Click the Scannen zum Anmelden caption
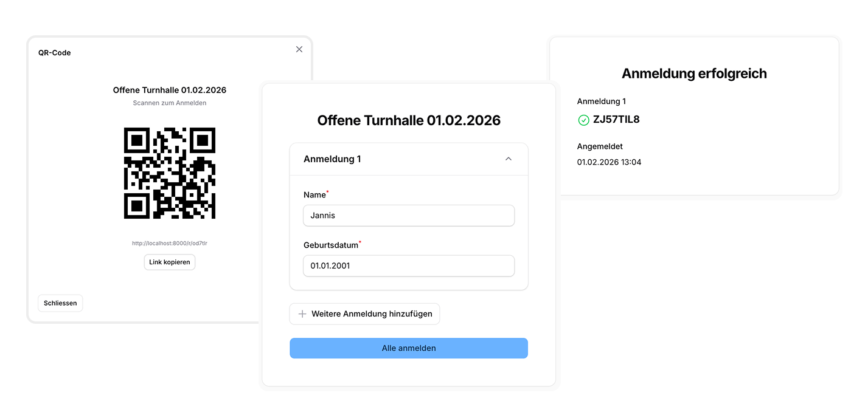 pyautogui.click(x=169, y=103)
